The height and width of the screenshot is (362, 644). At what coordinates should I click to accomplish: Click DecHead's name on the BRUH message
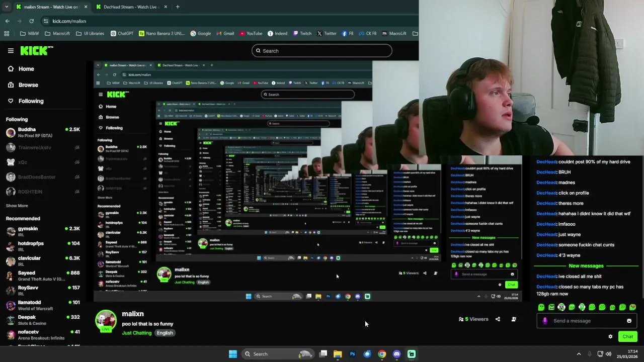point(546,172)
